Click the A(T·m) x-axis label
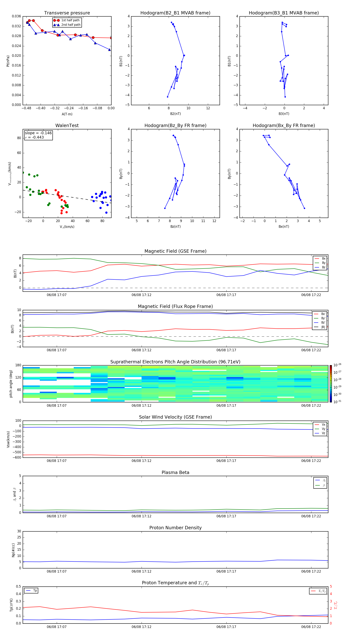The image size is (351, 644). 67,114
